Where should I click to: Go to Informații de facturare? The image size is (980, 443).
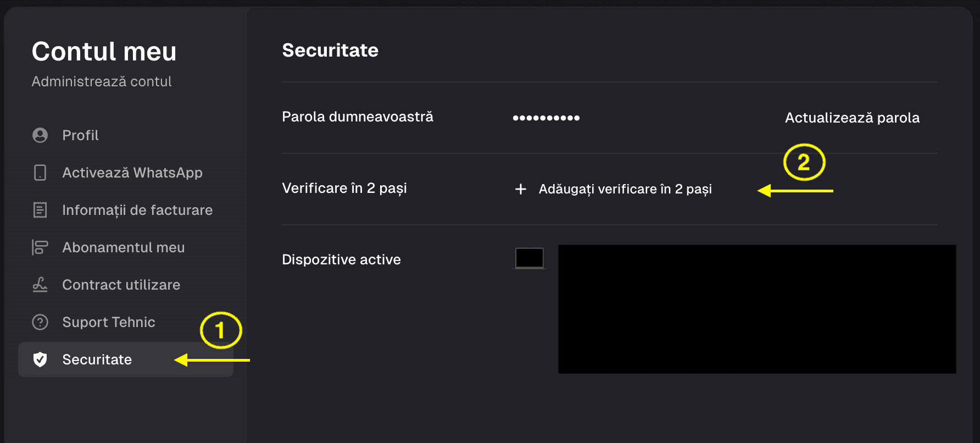click(x=126, y=210)
